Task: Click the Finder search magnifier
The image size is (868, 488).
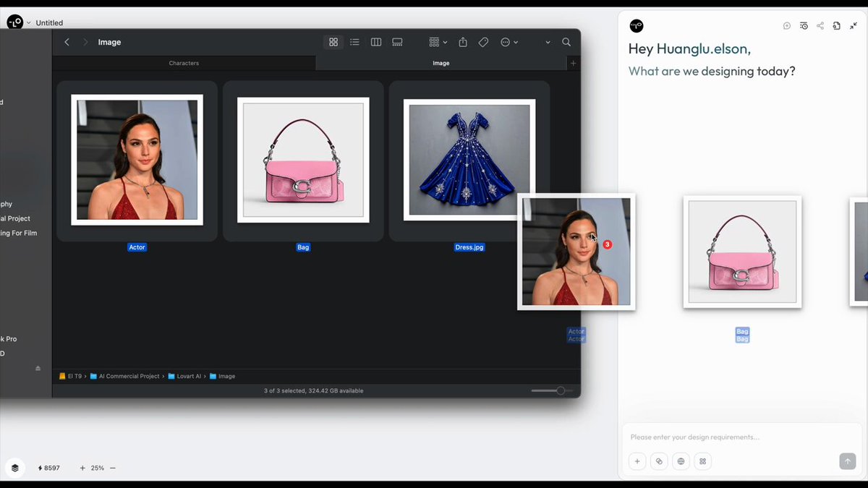Action: tap(566, 42)
